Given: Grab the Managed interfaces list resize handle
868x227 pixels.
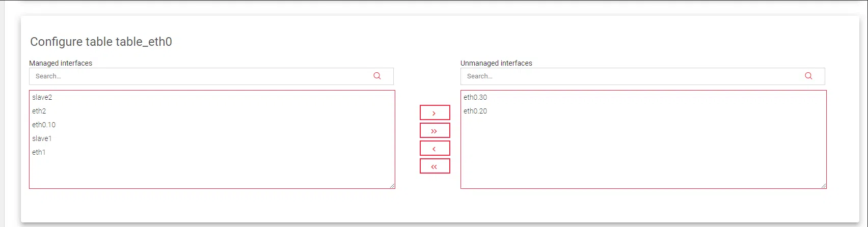Looking at the screenshot, I should [x=392, y=186].
